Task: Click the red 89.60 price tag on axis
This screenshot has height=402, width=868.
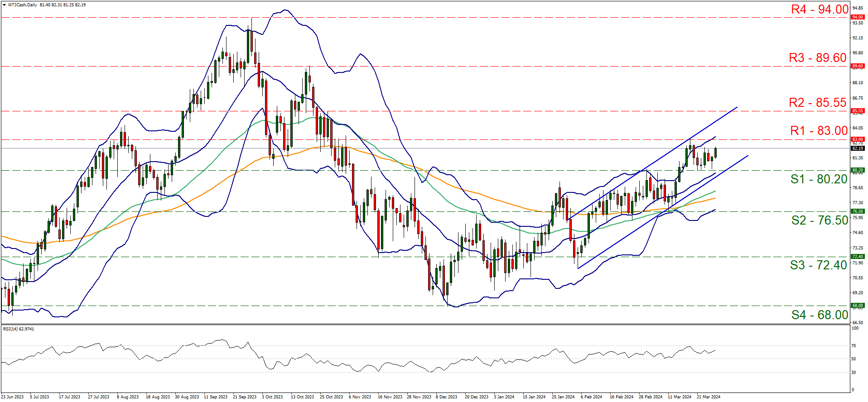Action: click(x=858, y=66)
